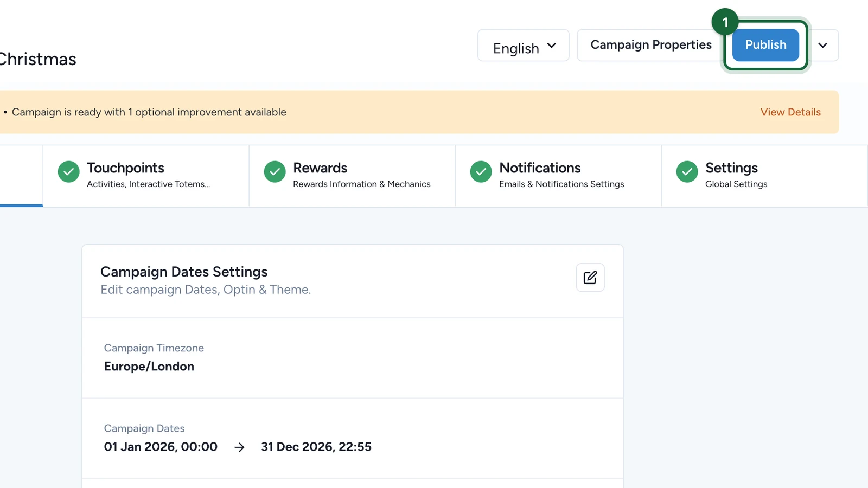868x488 pixels.
Task: Click the 'Edit campaign Dates, Optin & Theme.' subtitle
Action: point(206,290)
